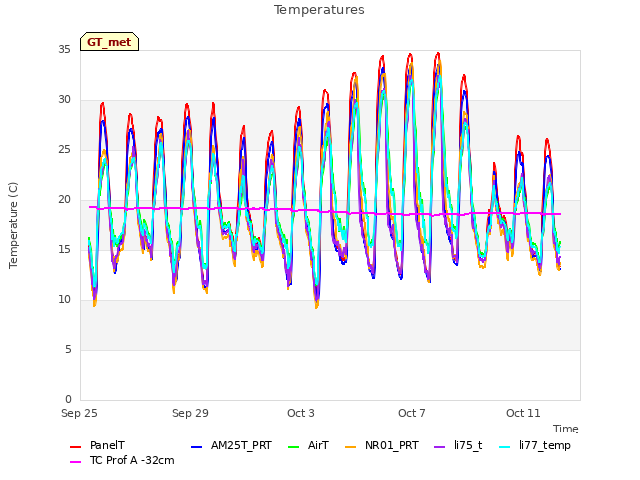Screen dimensions: 640x480
Task: Click the 30 y-axis tick label
Action: click(x=64, y=100)
